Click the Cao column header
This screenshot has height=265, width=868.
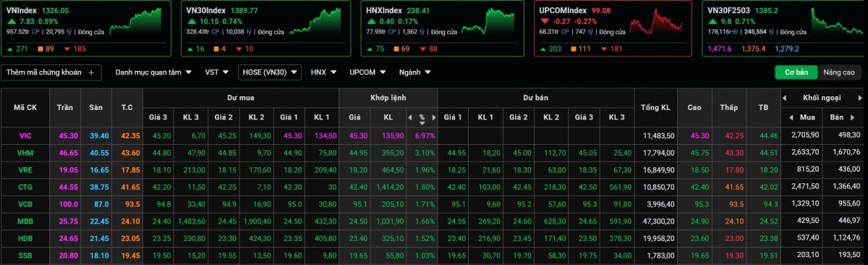pos(694,107)
